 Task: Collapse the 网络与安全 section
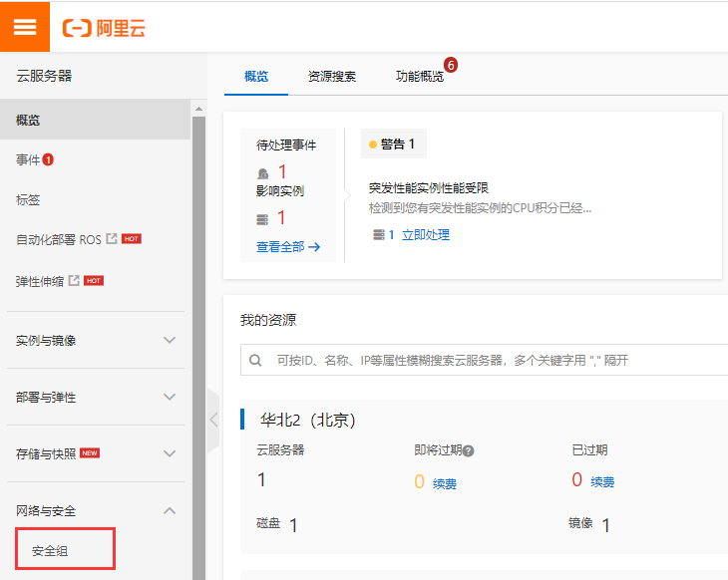point(170,510)
